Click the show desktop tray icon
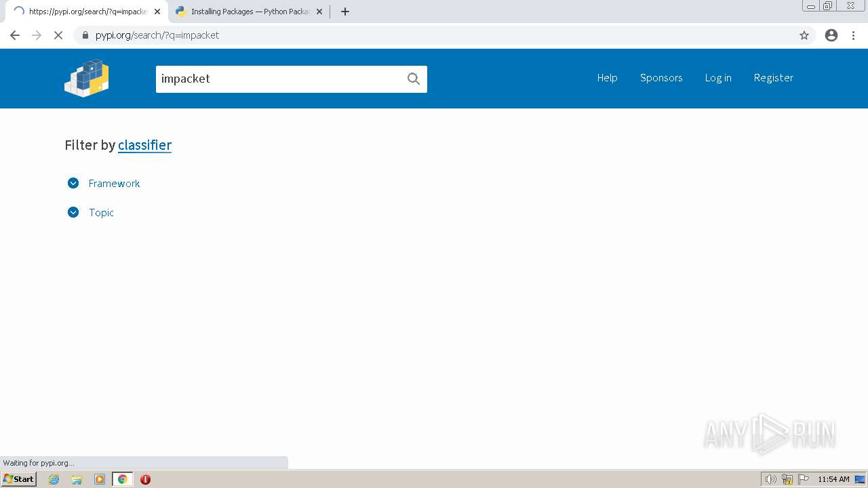Screen dimensions: 868x488 coord(860,479)
